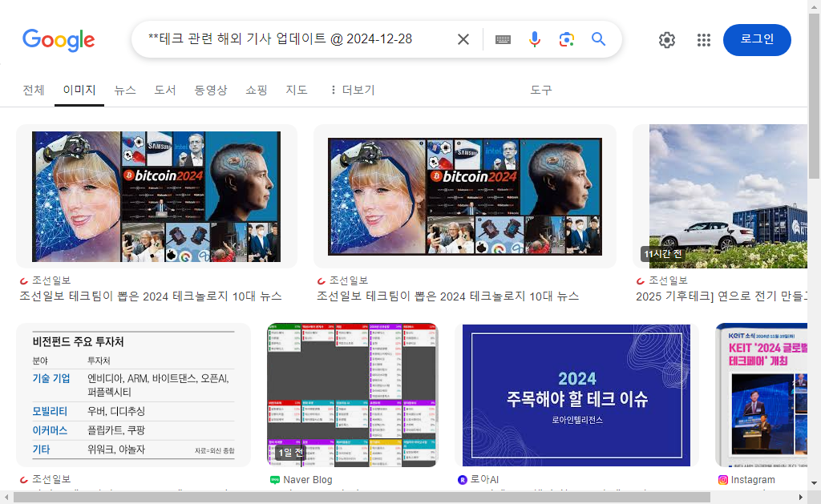
Task: Click 조선일보 source under the car image
Action: [668, 280]
